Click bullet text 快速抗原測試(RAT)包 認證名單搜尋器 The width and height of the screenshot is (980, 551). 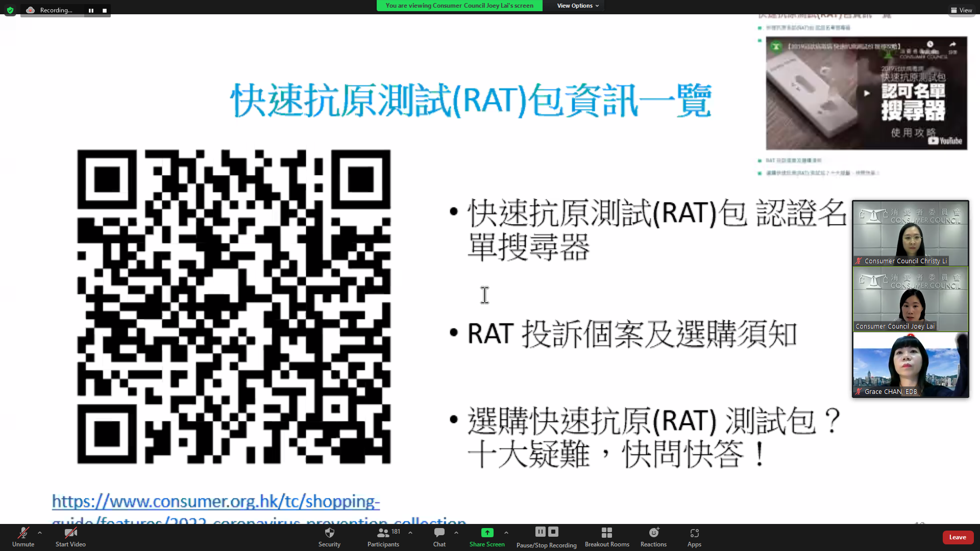[657, 230]
